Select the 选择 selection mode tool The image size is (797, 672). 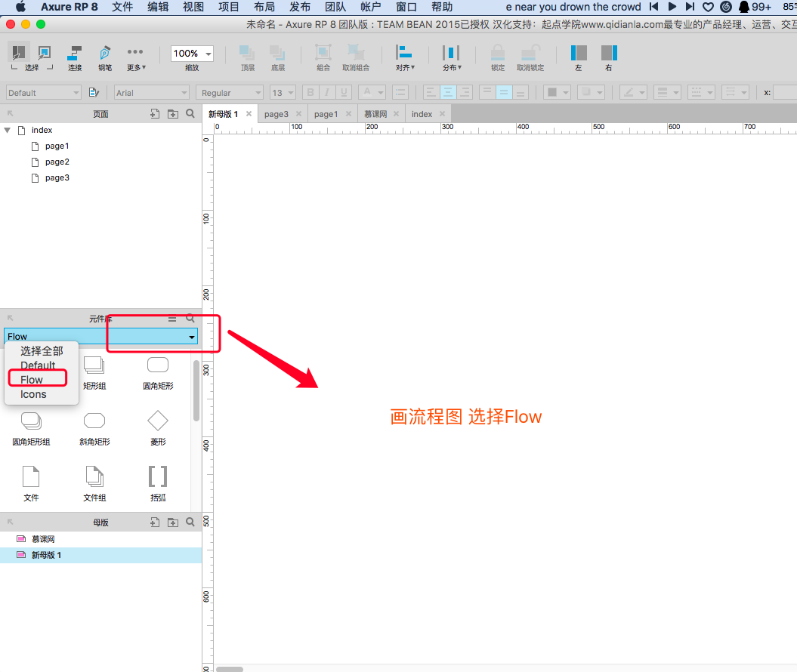[19, 52]
